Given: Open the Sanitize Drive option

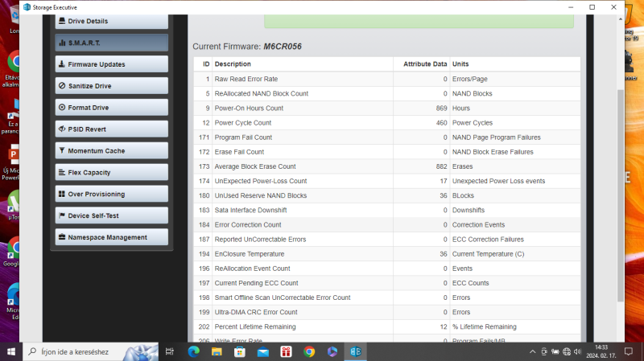Looking at the screenshot, I should [x=111, y=86].
